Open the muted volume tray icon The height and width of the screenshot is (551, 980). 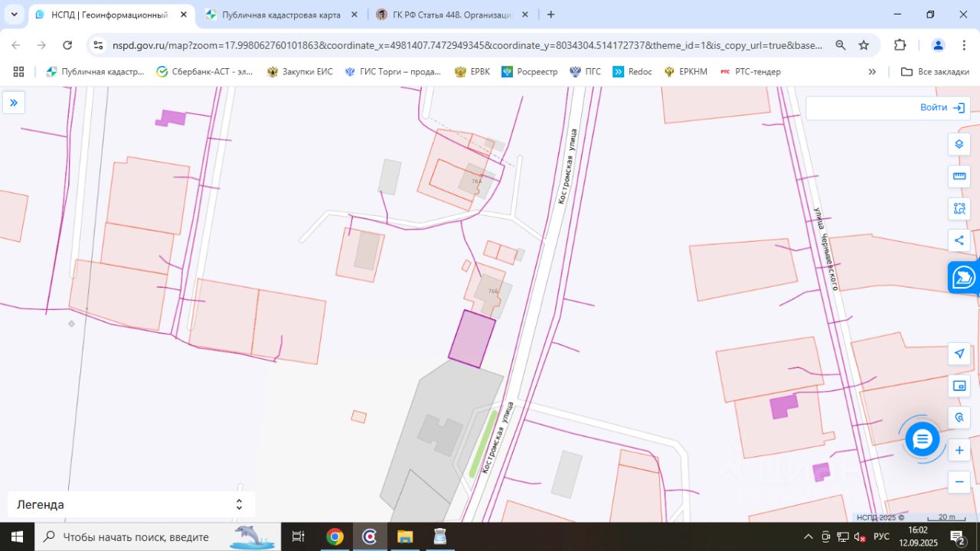tap(859, 536)
